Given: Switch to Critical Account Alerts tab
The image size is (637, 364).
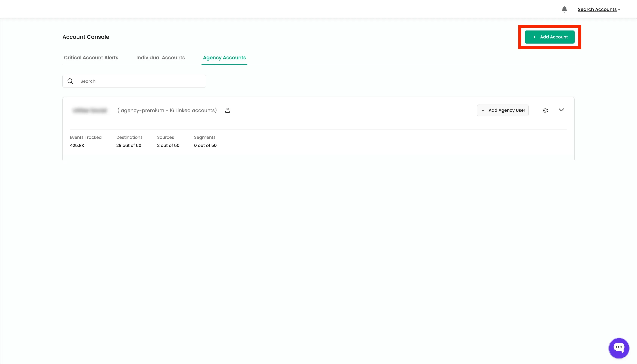Looking at the screenshot, I should point(91,58).
